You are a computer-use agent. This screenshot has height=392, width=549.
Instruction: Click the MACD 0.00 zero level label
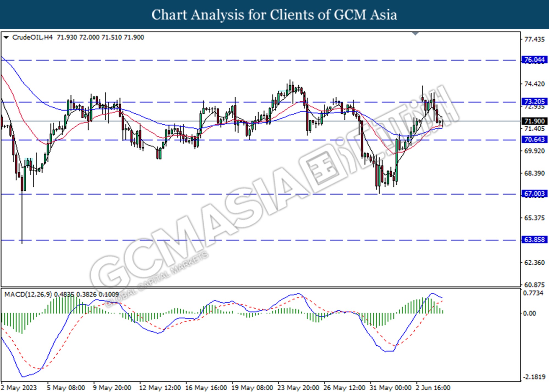pos(530,313)
